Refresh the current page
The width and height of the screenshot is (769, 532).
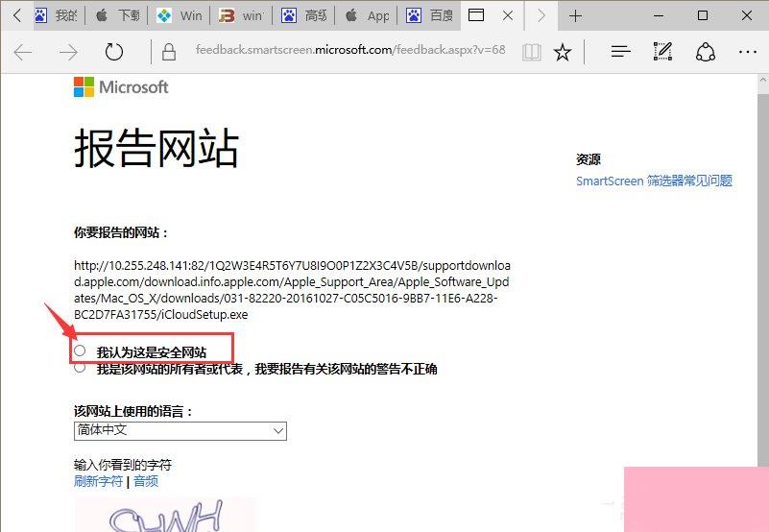(114, 52)
